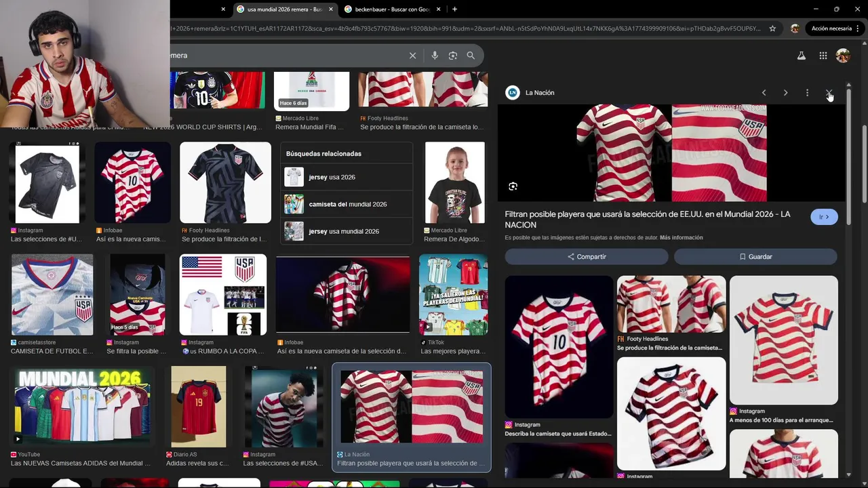Open La Nación source link in preview header
This screenshot has width=868, height=488.
coord(531,93)
